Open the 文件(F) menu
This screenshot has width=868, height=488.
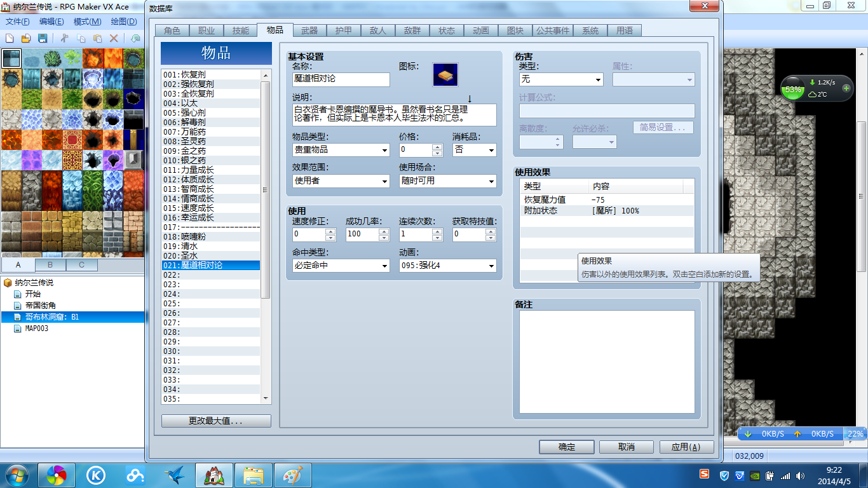(18, 22)
